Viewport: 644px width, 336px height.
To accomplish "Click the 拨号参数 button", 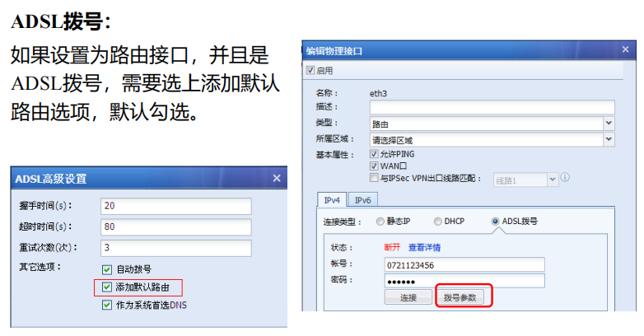I will (460, 297).
